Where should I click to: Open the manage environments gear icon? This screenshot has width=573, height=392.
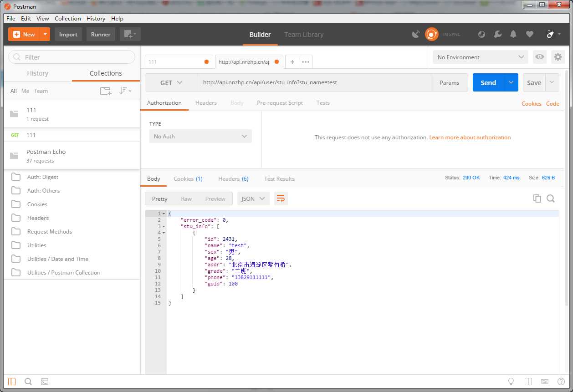(558, 57)
